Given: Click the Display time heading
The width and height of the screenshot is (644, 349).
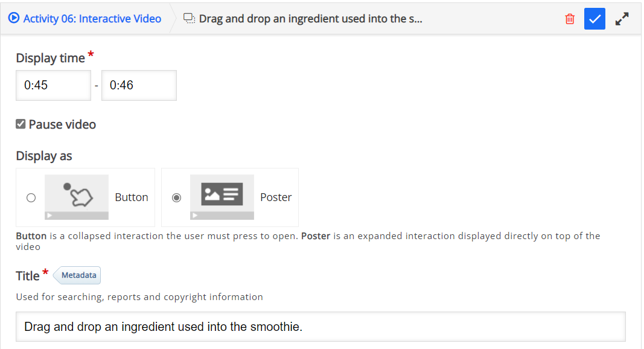Looking at the screenshot, I should pos(51,58).
